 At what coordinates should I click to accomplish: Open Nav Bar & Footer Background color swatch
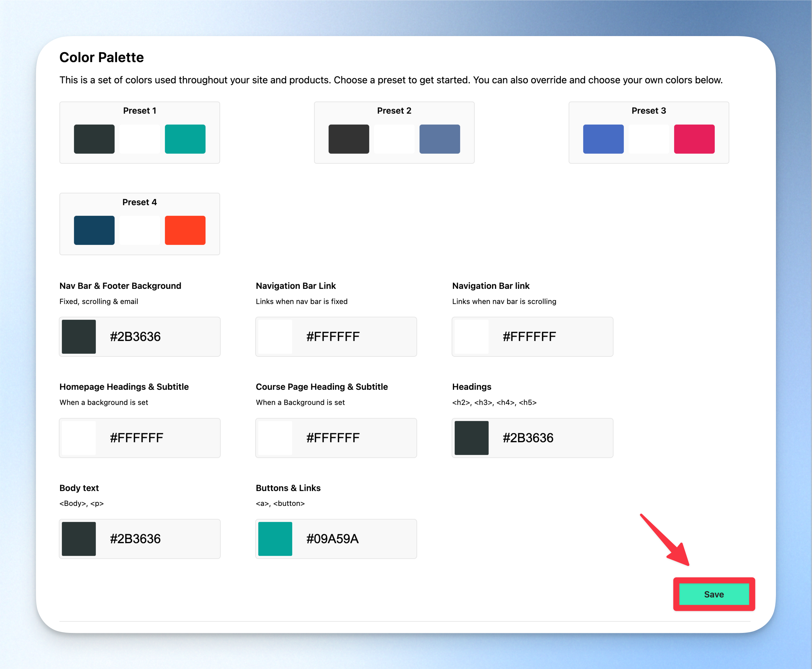[79, 336]
